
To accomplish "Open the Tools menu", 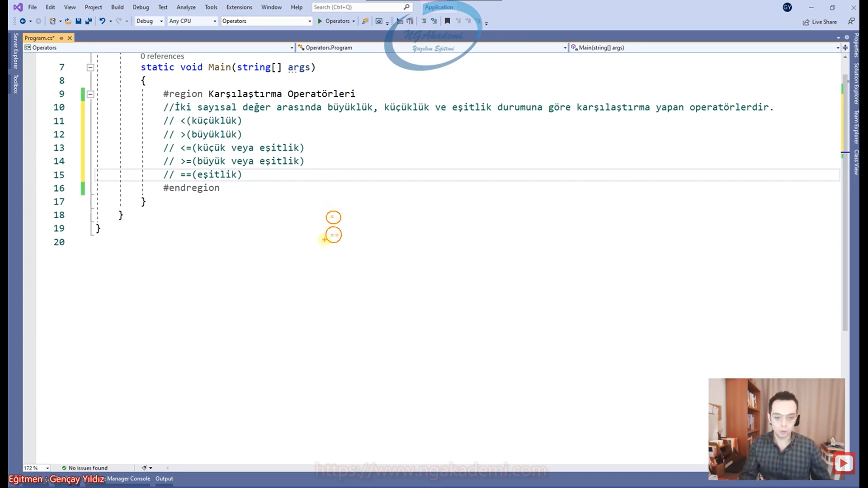I will tap(211, 7).
